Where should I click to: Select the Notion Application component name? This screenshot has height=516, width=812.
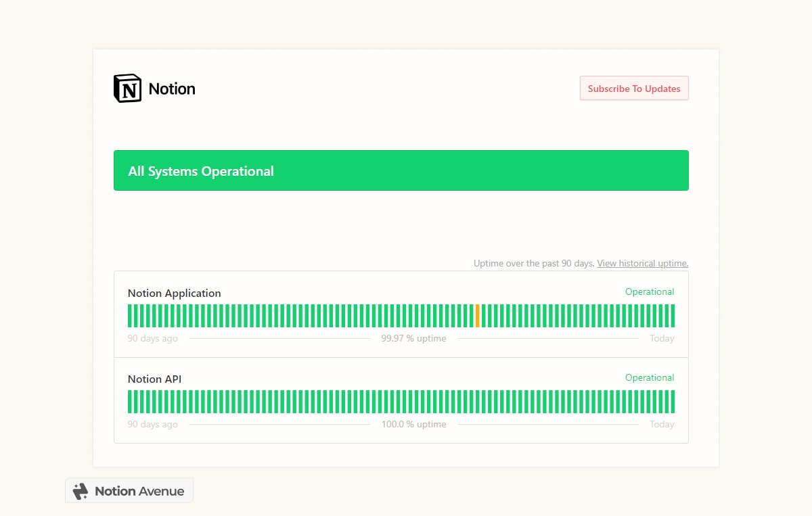(x=174, y=293)
